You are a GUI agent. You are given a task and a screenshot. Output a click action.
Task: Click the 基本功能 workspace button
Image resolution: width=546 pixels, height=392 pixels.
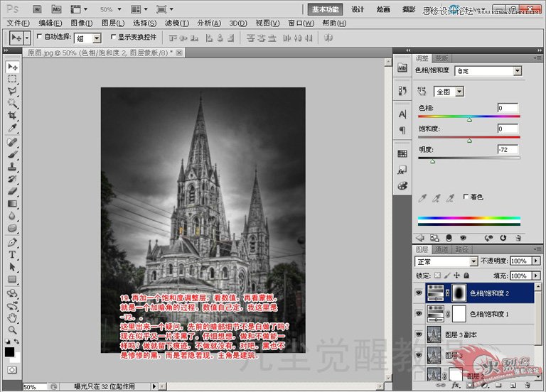[x=326, y=9]
